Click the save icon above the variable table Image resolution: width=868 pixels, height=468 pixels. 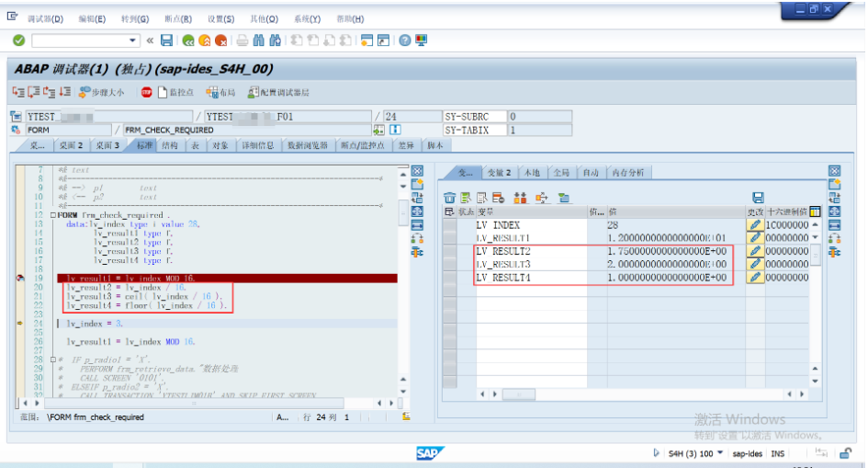(758, 198)
